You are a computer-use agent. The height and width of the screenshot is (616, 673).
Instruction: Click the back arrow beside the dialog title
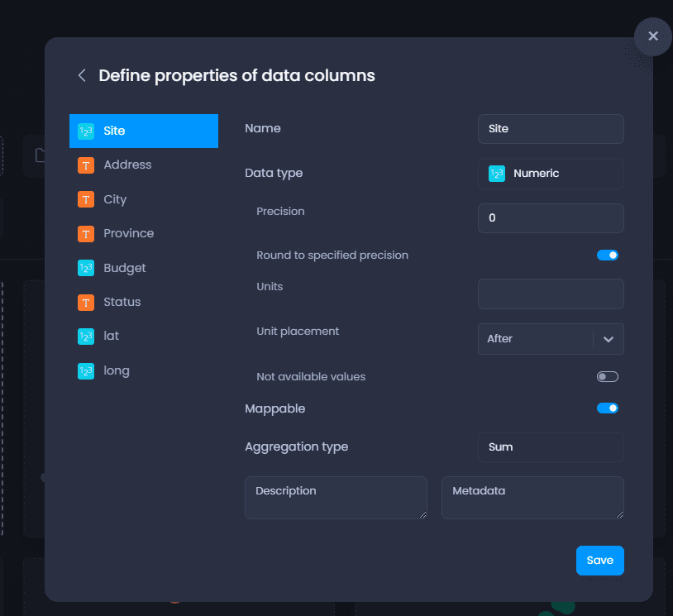pyautogui.click(x=82, y=75)
